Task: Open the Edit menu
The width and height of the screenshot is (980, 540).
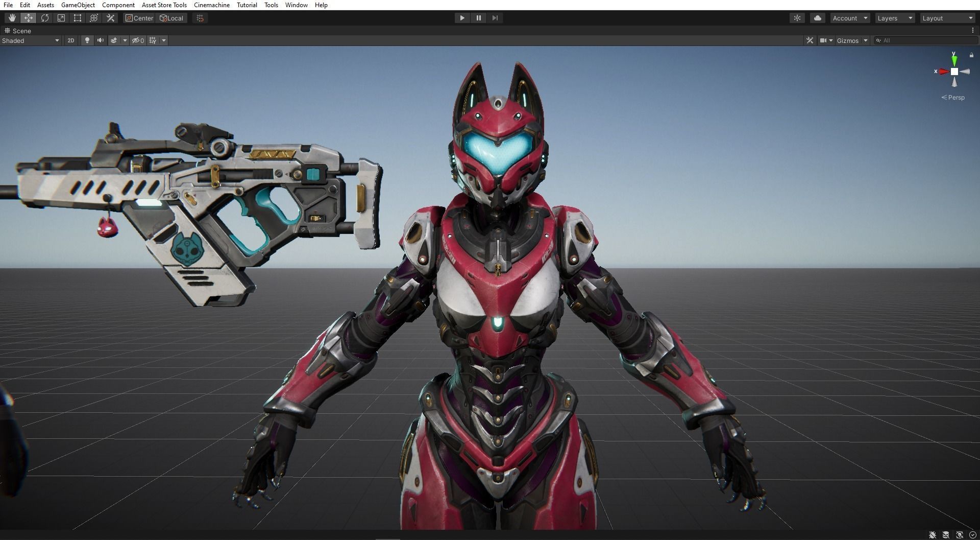Action: [25, 5]
